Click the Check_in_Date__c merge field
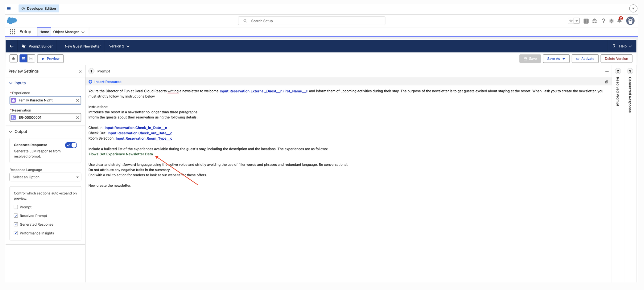The image size is (644, 290). (136, 128)
